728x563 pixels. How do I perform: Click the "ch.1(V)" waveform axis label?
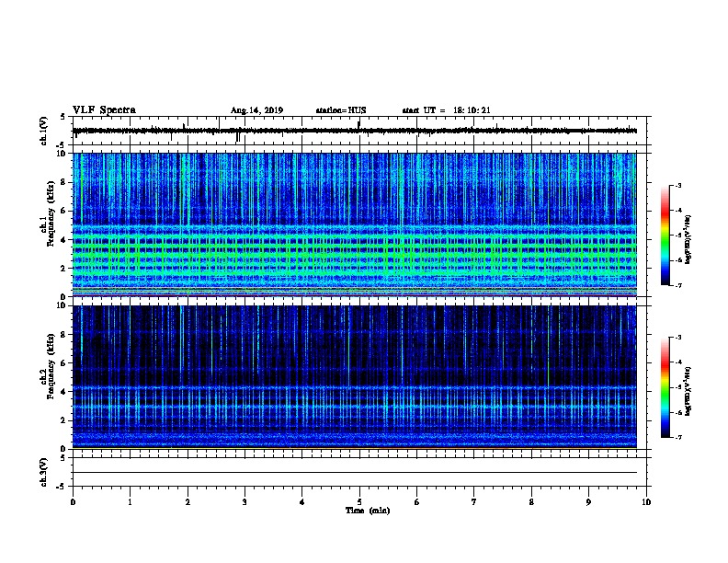coord(44,131)
